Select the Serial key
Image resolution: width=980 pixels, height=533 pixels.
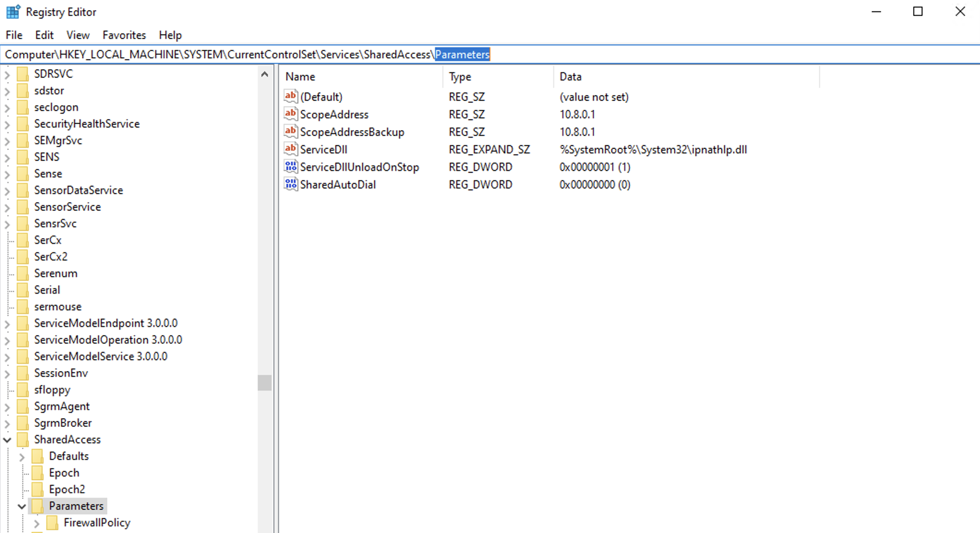47,290
